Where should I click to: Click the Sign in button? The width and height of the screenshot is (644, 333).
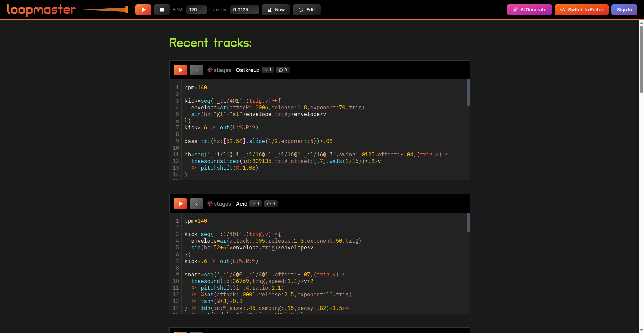point(624,10)
